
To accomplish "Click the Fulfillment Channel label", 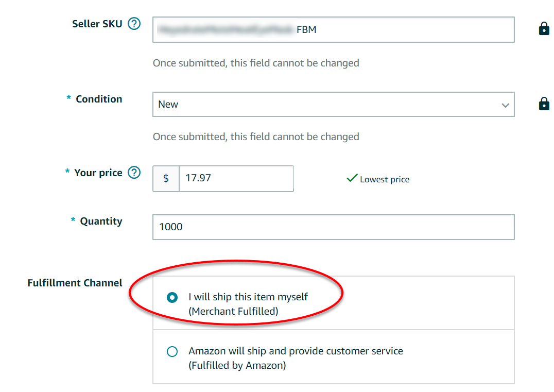I will pos(75,283).
